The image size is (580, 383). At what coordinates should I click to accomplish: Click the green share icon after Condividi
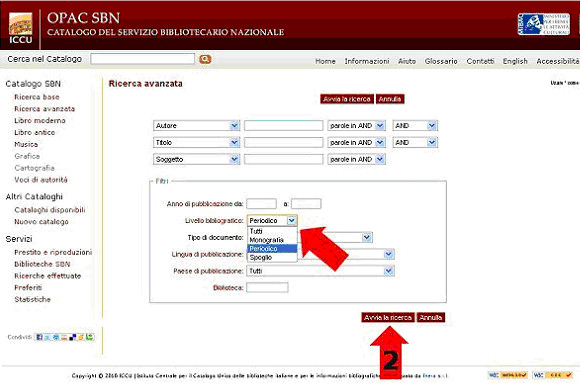90,337
